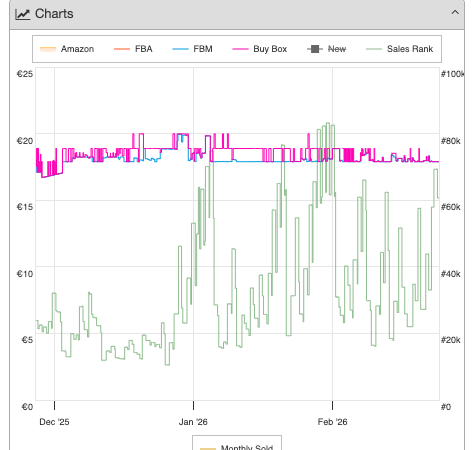The height and width of the screenshot is (450, 474).
Task: Click the Dec '25 axis label
Action: 54,422
